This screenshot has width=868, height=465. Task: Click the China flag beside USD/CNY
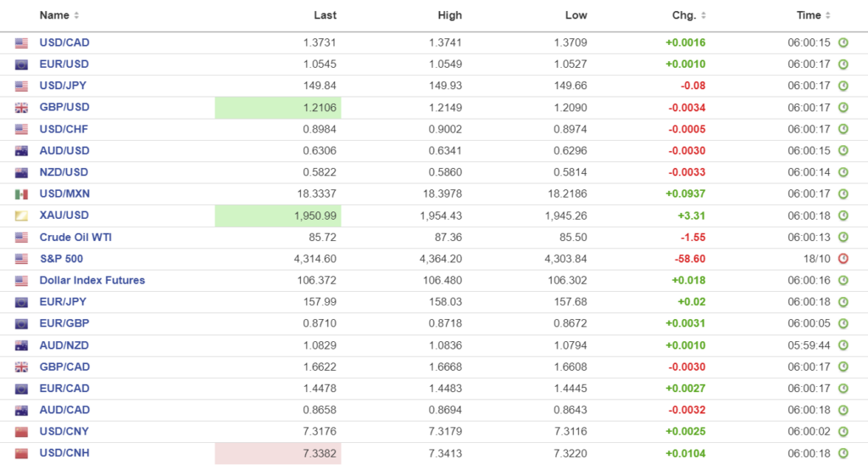[x=21, y=432]
